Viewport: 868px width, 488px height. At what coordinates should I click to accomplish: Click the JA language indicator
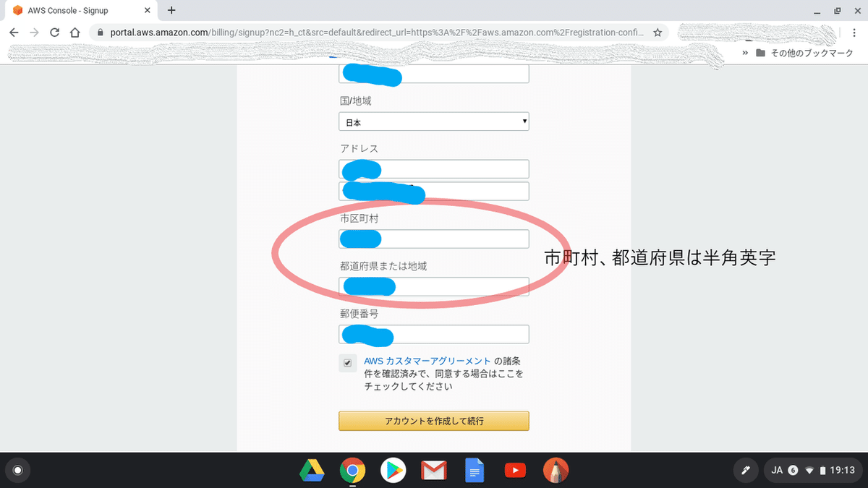[x=776, y=470]
